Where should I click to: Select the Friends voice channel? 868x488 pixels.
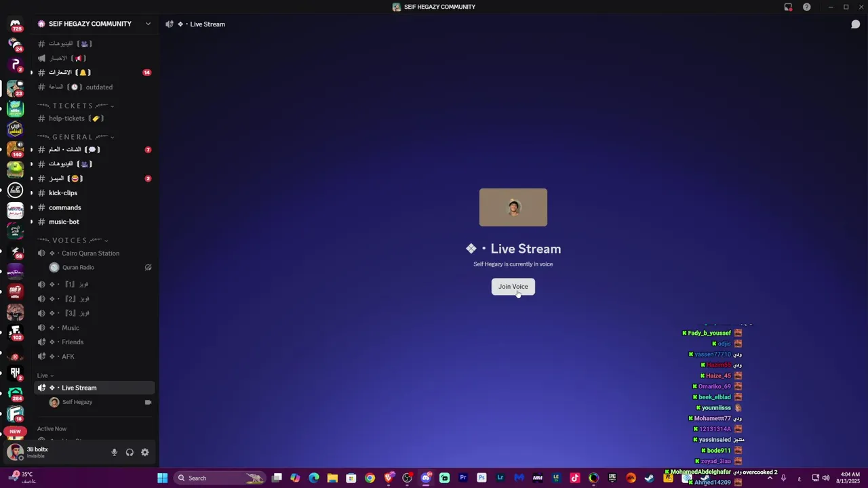pos(95,342)
